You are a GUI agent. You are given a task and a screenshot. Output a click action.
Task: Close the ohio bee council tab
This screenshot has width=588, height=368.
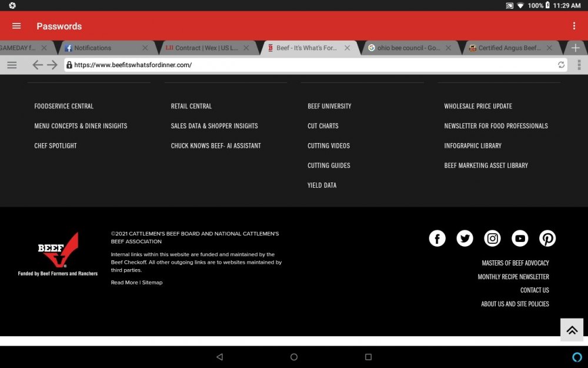point(448,48)
